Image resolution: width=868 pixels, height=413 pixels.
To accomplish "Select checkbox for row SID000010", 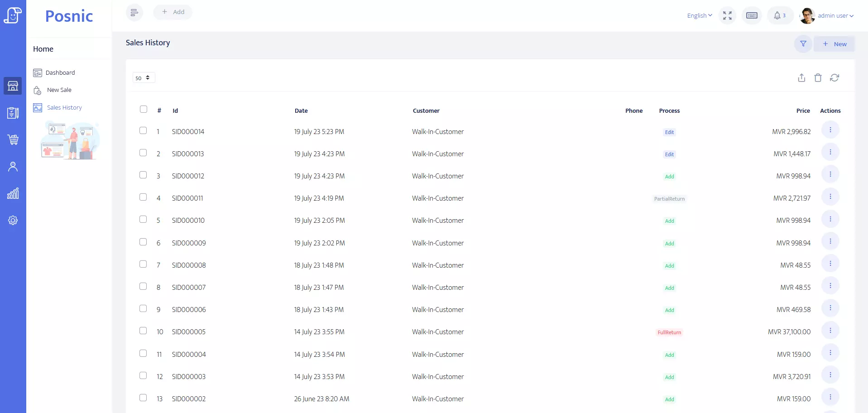I will click(143, 219).
